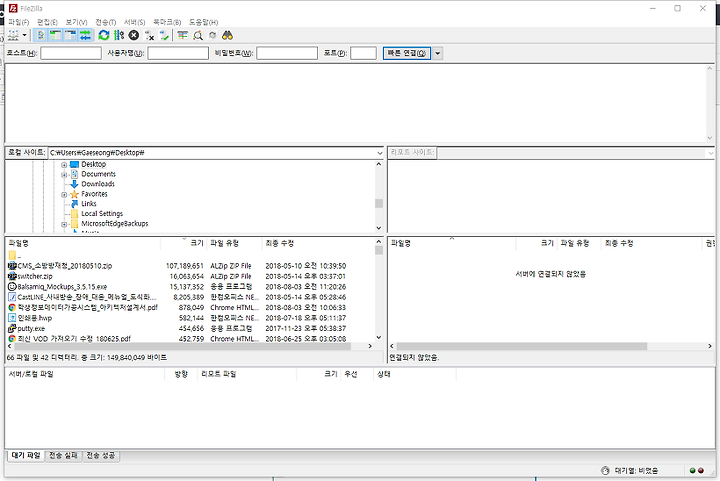Screen dimensions: 720x481
Task: Switch to the 대기 파일 tab
Action: (x=26, y=456)
